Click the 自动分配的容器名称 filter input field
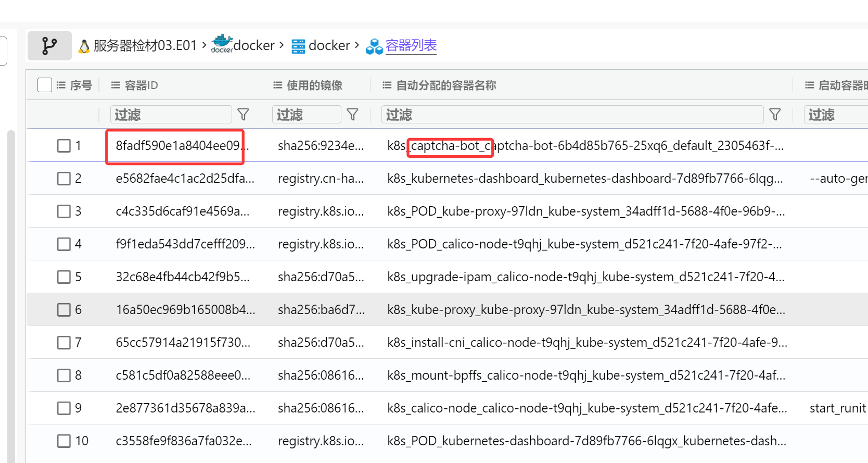The width and height of the screenshot is (868, 463). tap(572, 114)
